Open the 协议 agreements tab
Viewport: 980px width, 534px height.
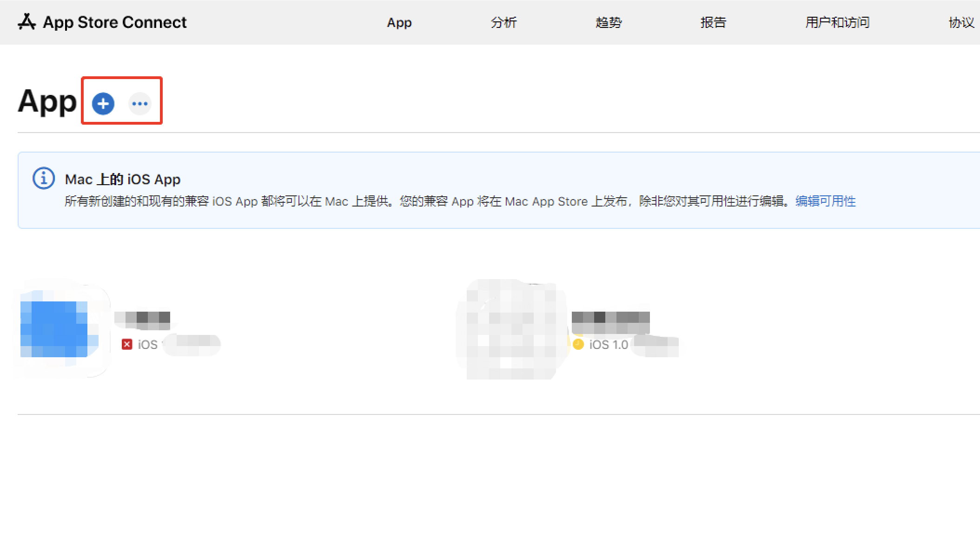click(961, 22)
